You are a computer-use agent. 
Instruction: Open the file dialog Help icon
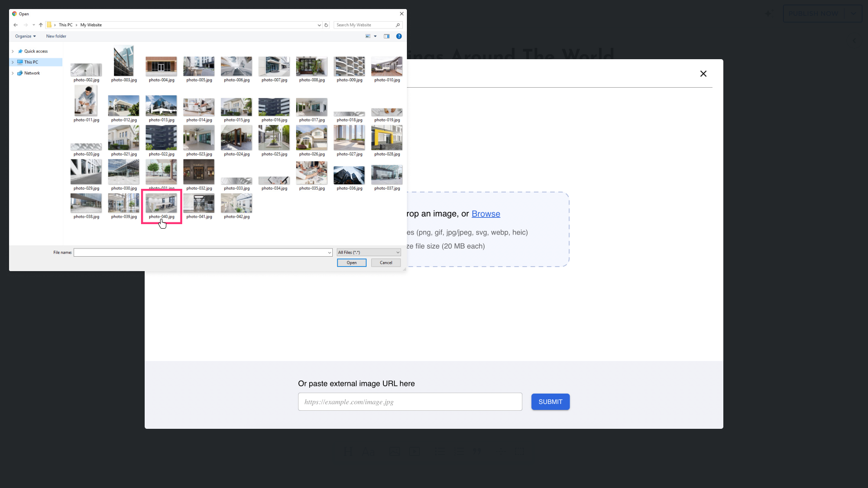(x=399, y=37)
